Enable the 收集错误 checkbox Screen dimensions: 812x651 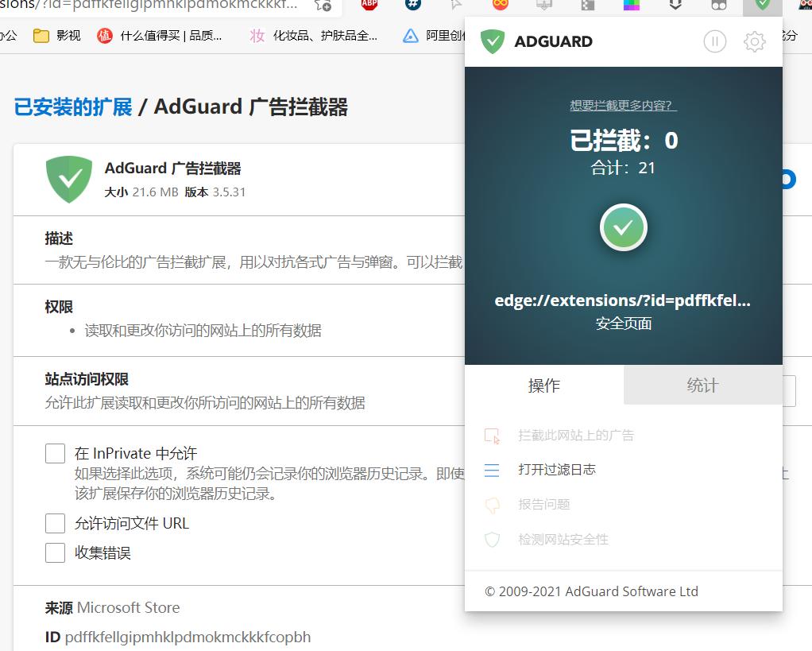55,553
